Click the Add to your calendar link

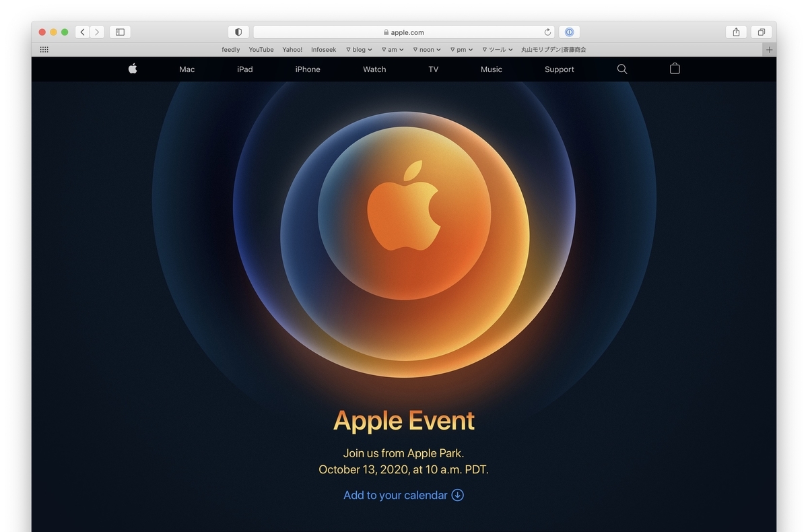pyautogui.click(x=403, y=495)
